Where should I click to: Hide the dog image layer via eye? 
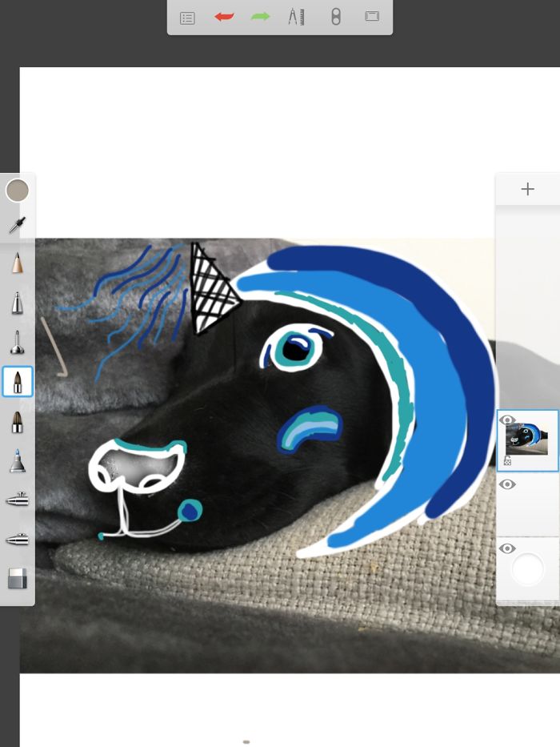507,420
